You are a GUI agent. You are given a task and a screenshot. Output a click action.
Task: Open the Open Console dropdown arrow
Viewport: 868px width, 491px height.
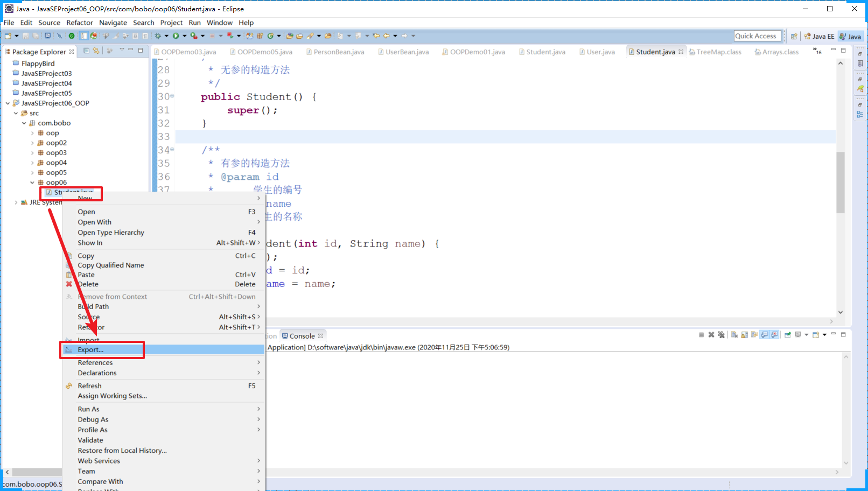824,335
